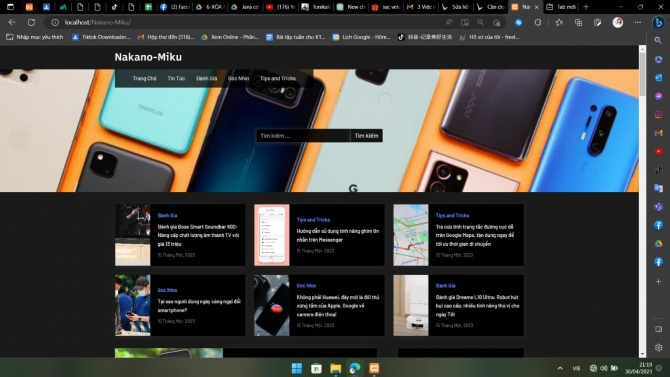Open Google Maps traffic article thumbnail
The image size is (670, 377).
click(x=411, y=235)
